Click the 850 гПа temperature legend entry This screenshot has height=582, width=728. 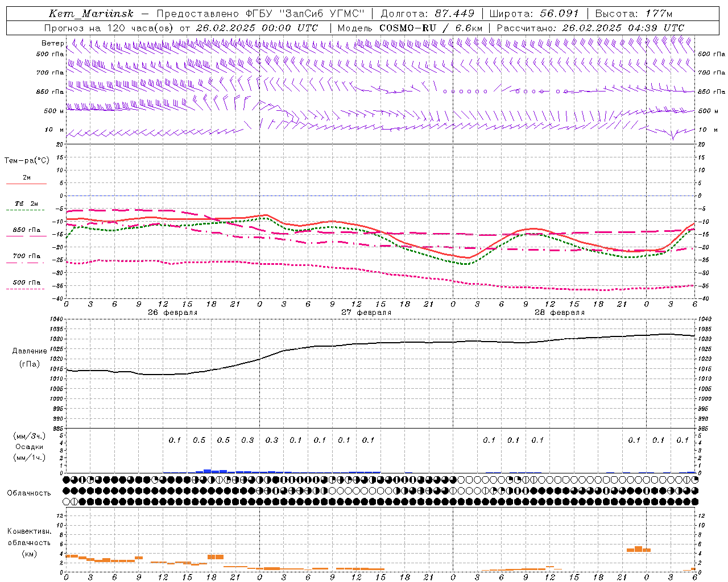click(27, 230)
